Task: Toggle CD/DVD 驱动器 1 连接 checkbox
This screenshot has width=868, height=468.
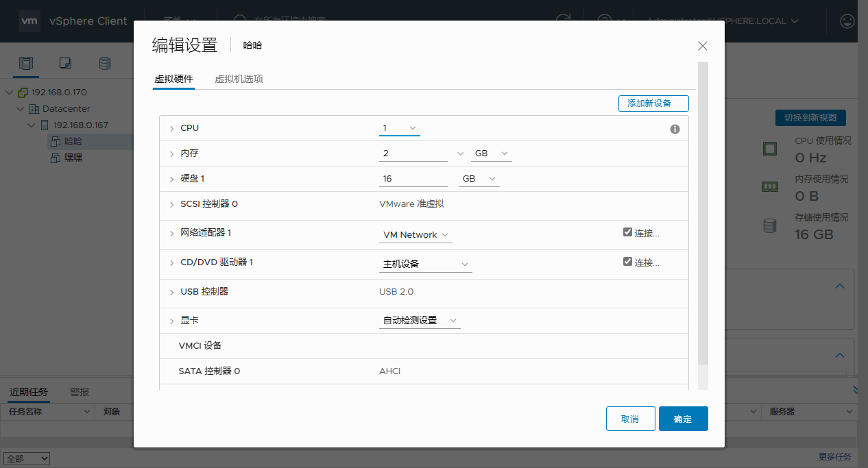Action: coord(627,262)
